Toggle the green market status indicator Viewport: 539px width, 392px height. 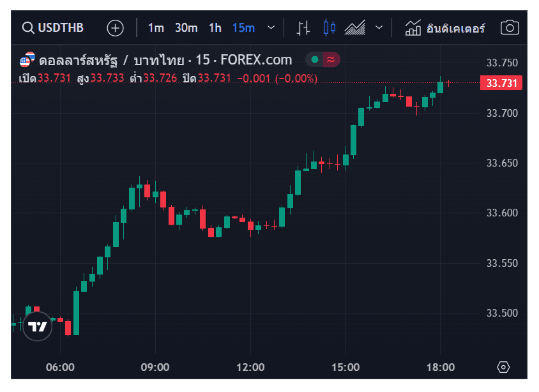[315, 60]
